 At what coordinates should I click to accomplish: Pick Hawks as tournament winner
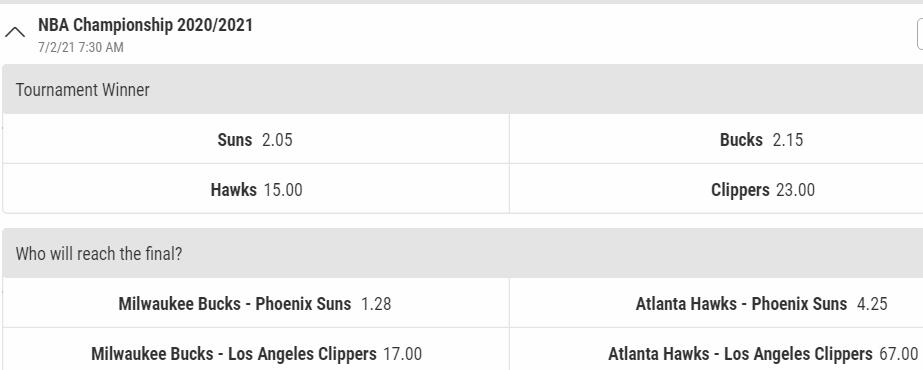coord(256,189)
